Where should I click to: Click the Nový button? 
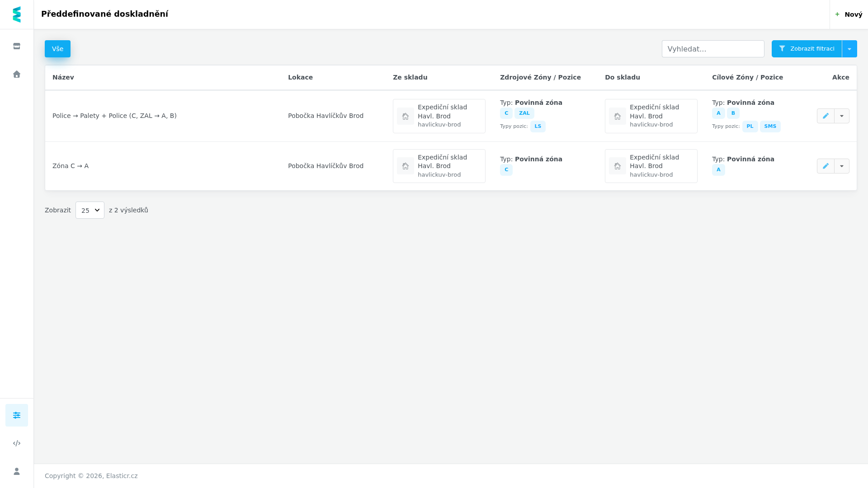coord(849,14)
